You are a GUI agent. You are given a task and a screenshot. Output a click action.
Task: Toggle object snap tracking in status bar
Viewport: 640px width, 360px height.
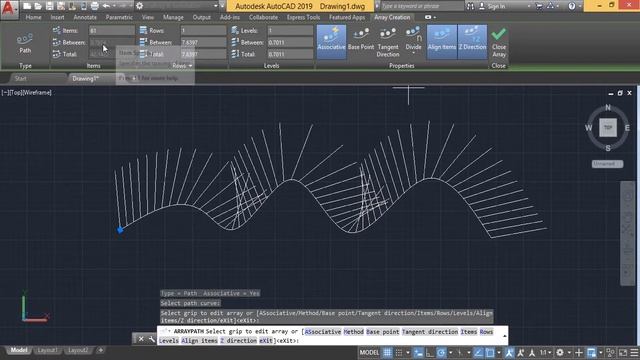point(478,352)
